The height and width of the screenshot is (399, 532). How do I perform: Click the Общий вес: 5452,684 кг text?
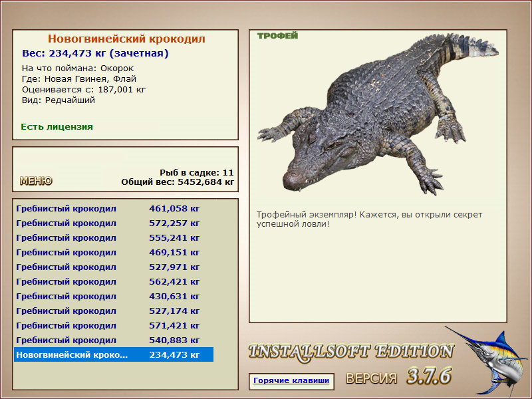178,182
